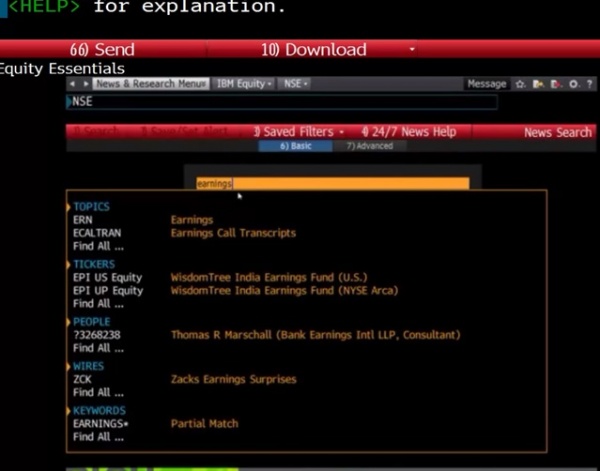The width and height of the screenshot is (600, 471).
Task: Open the NSE dropdown in toolbar
Action: (295, 84)
